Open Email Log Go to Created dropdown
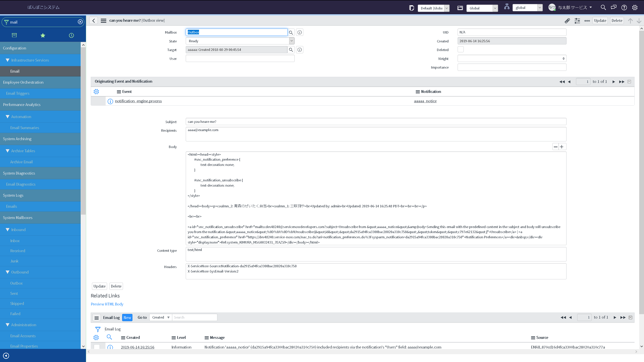 tap(161, 317)
